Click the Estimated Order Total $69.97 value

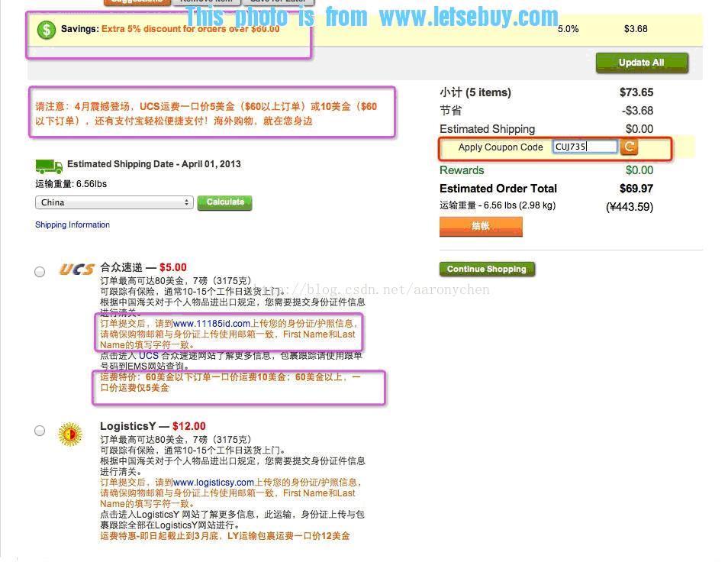[x=636, y=189]
